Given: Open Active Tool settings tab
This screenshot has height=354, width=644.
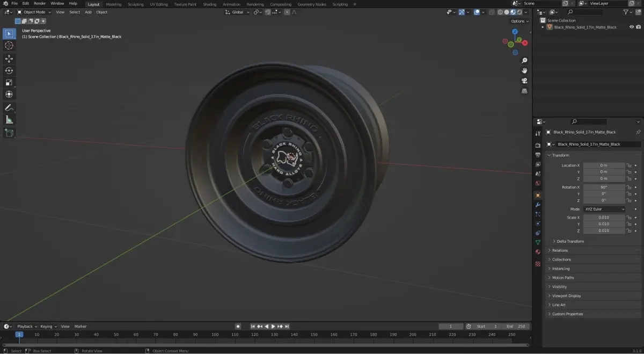Looking at the screenshot, I should pyautogui.click(x=538, y=133).
